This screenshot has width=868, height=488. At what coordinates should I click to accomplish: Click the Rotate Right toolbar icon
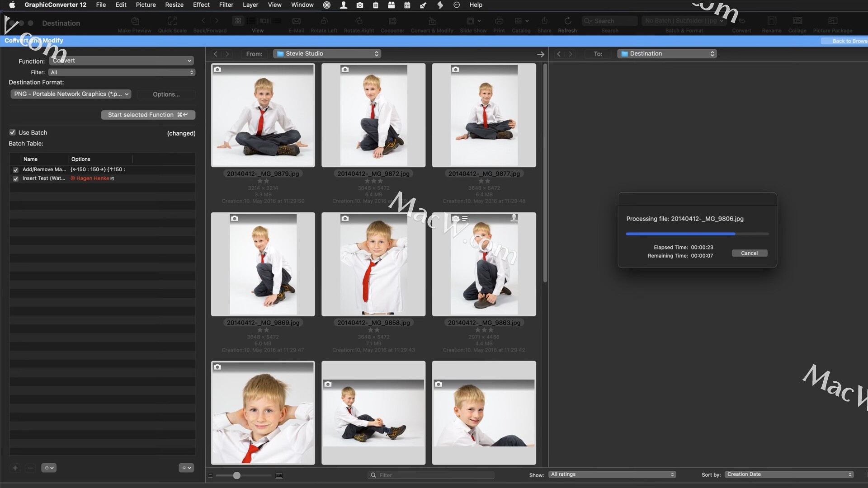[x=359, y=21]
